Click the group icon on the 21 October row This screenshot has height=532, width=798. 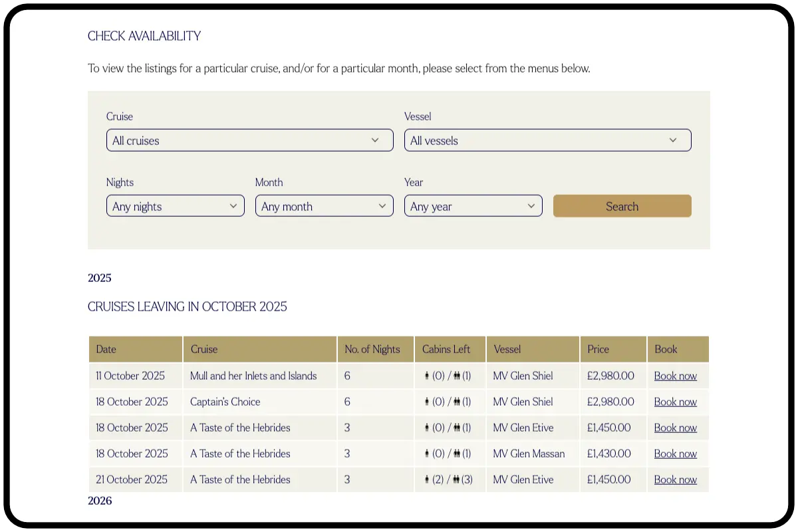(x=457, y=479)
